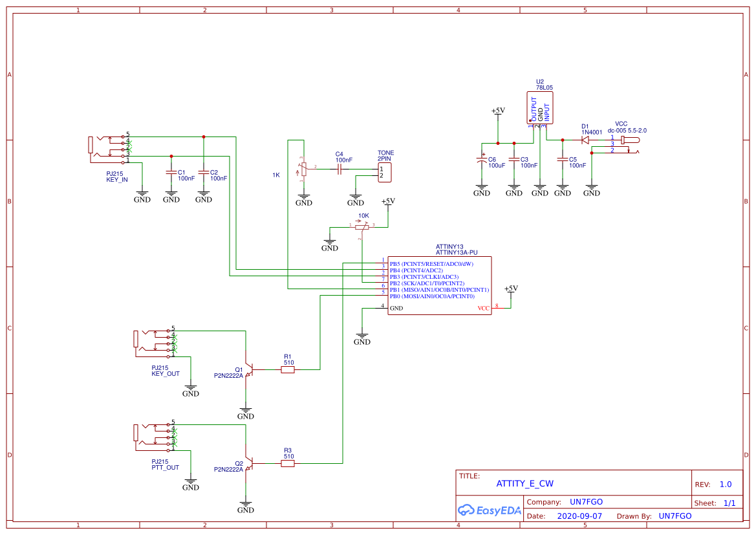The width and height of the screenshot is (756, 535).
Task: Click the UN7FGO company name field
Action: pyautogui.click(x=585, y=501)
